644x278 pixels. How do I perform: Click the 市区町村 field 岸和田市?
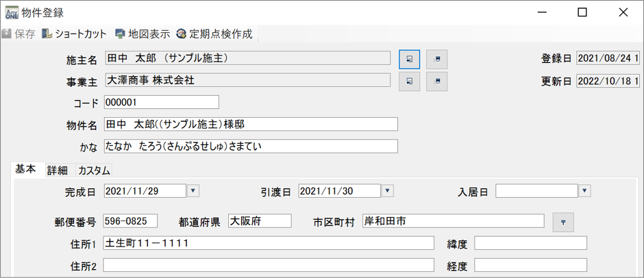pos(454,221)
